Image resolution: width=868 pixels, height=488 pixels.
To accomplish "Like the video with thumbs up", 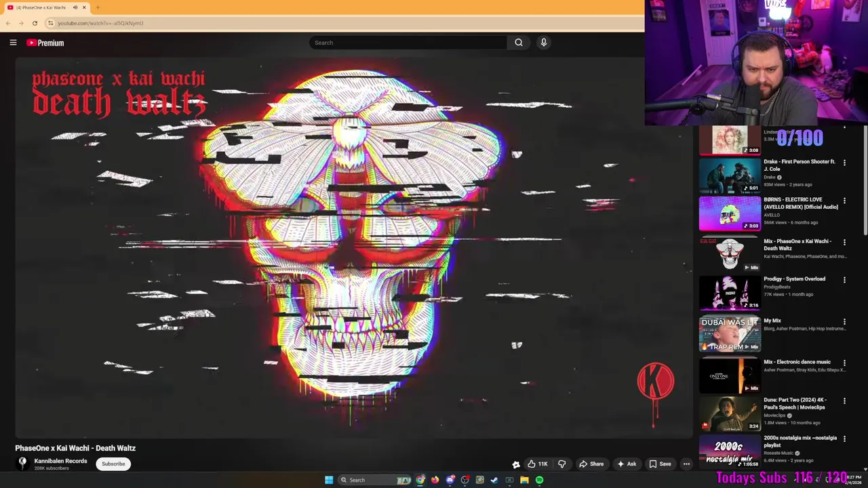I will 538,464.
